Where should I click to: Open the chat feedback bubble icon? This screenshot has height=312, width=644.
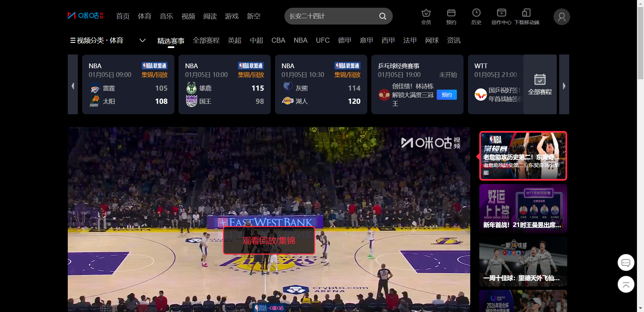pos(626,263)
